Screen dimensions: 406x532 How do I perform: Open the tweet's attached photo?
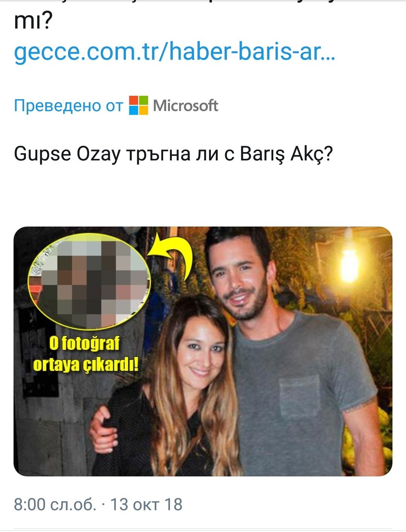[203, 351]
